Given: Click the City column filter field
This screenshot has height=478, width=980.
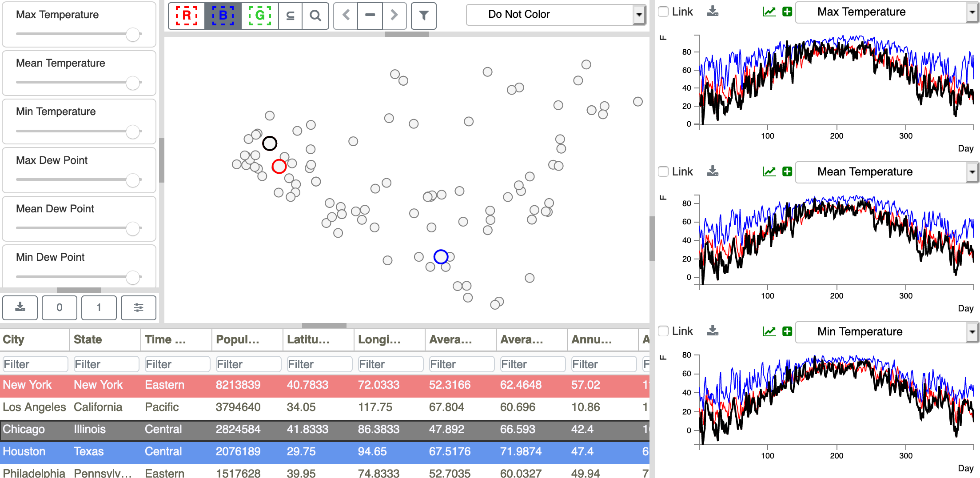Looking at the screenshot, I should coord(35,364).
